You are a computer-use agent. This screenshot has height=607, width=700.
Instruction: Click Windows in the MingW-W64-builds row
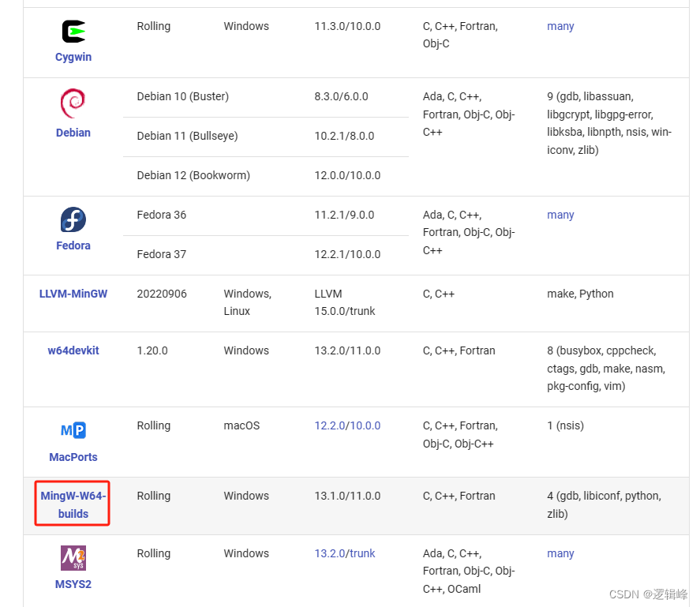[x=246, y=496]
